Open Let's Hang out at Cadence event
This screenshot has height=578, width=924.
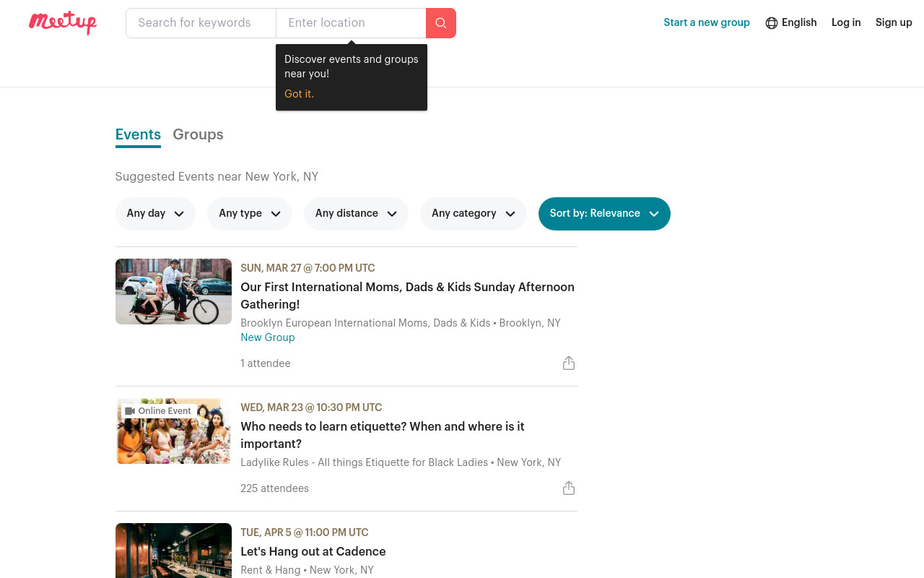pyautogui.click(x=313, y=551)
